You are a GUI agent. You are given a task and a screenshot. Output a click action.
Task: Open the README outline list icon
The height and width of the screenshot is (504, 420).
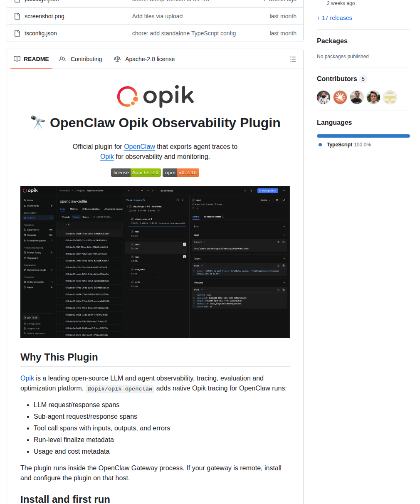(x=293, y=59)
